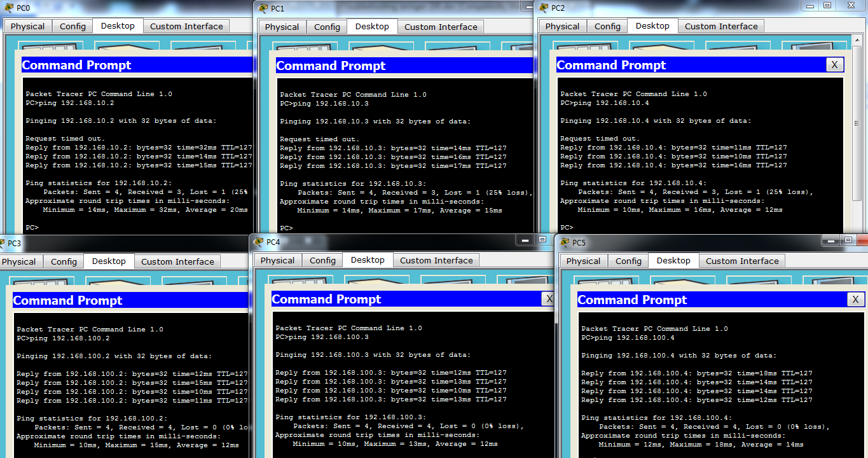
Task: Click 'Minimum = 10ms, Maximum = 16ms' in PC2
Action: [680, 210]
